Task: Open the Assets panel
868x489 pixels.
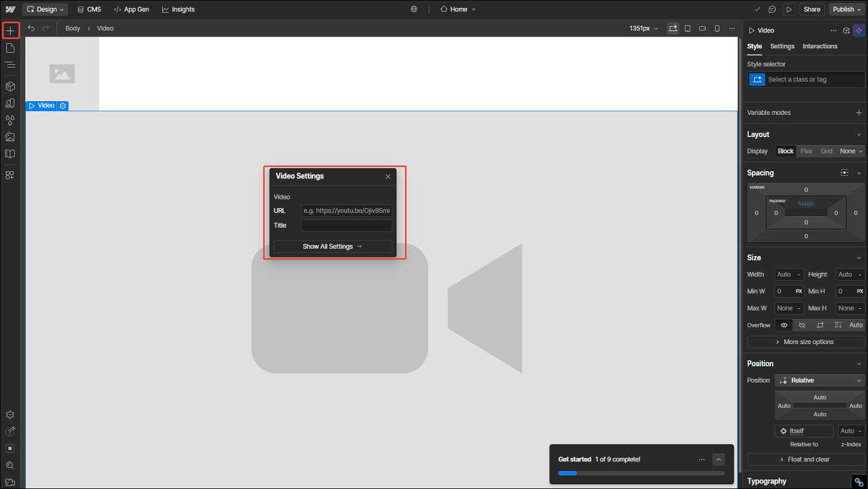Action: (x=10, y=136)
